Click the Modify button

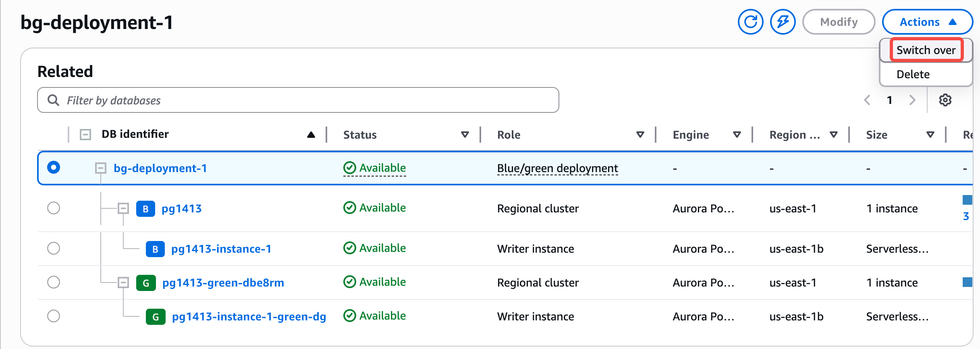[839, 22]
